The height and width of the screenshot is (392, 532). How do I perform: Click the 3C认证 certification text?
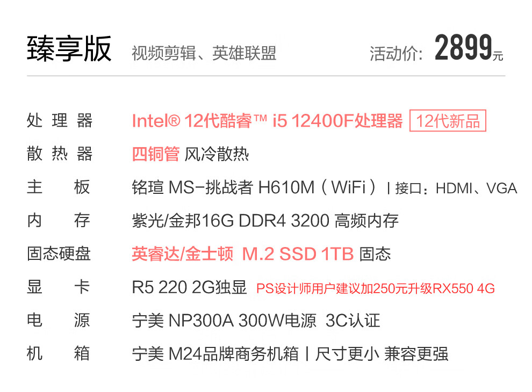tap(353, 321)
